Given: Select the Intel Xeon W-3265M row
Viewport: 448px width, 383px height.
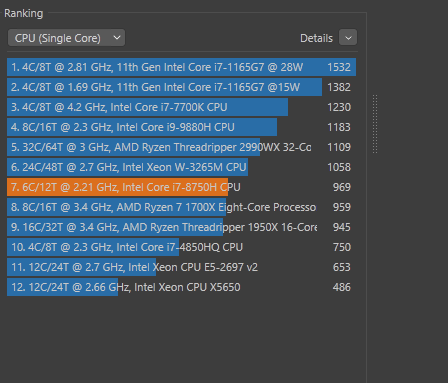Looking at the screenshot, I should click(x=181, y=167).
